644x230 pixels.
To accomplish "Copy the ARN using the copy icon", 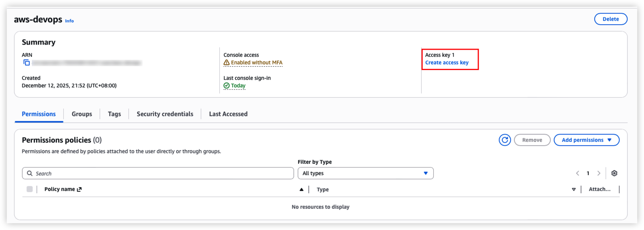I will click(x=27, y=63).
